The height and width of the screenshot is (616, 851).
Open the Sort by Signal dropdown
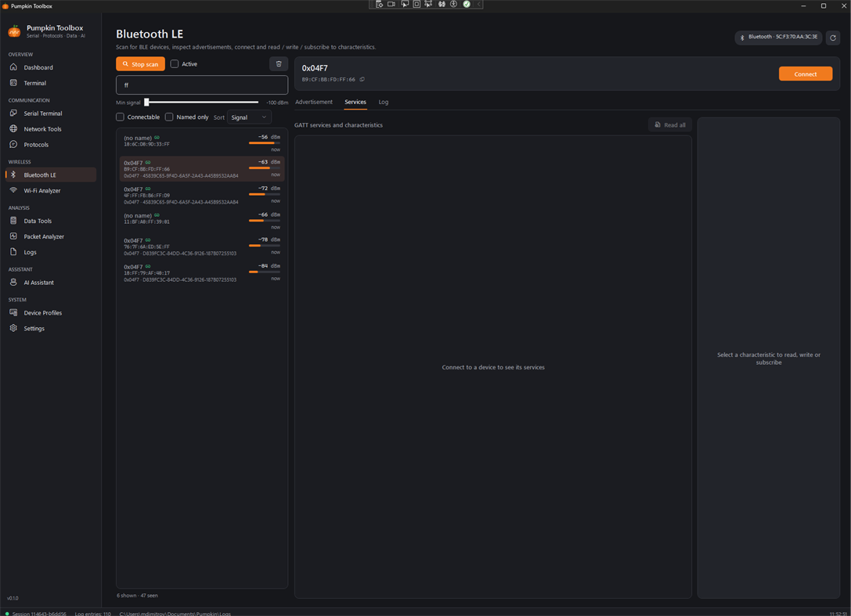(249, 117)
